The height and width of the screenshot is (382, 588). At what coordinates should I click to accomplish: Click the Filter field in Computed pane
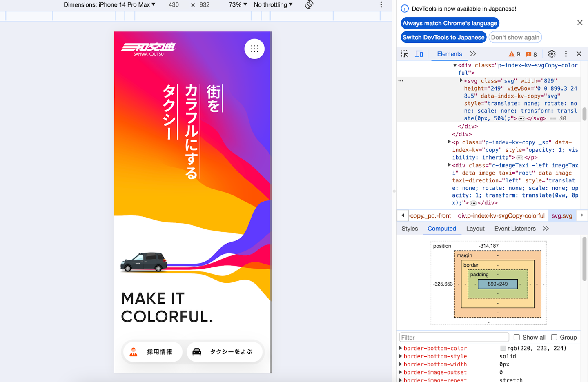(454, 337)
